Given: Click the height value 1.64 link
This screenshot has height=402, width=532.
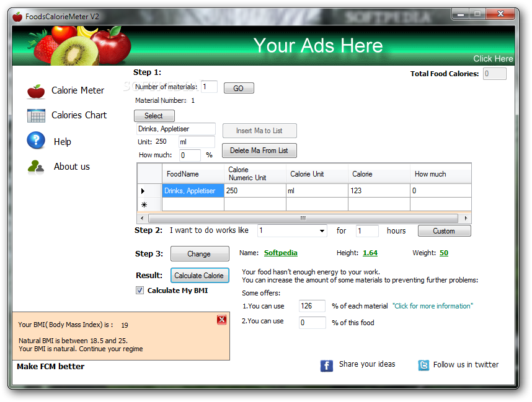Looking at the screenshot, I should coord(370,253).
